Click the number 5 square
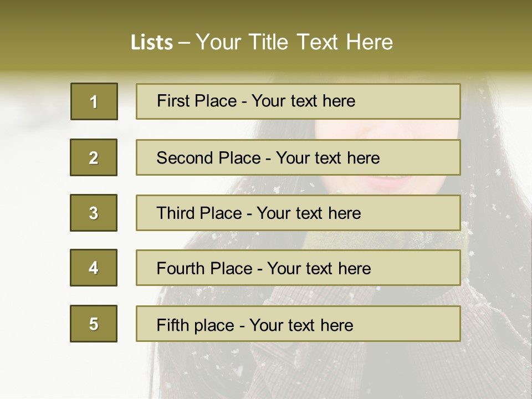Image resolution: width=532 pixels, height=399 pixels. point(94,324)
